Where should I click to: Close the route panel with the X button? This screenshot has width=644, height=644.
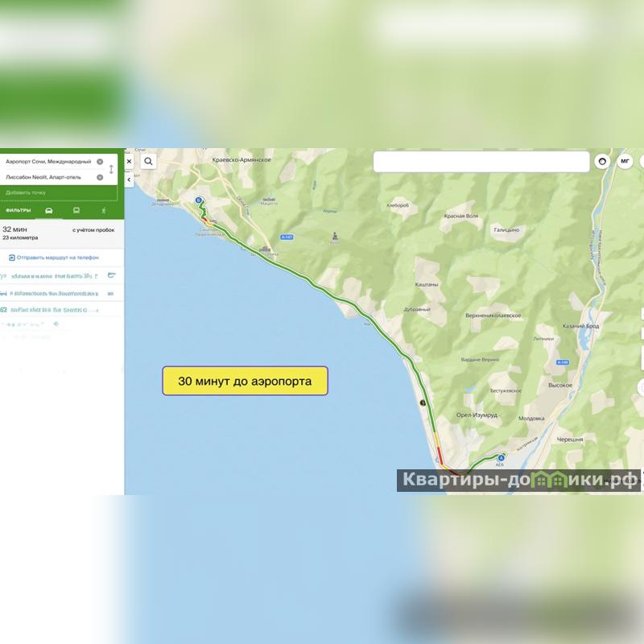pyautogui.click(x=129, y=161)
